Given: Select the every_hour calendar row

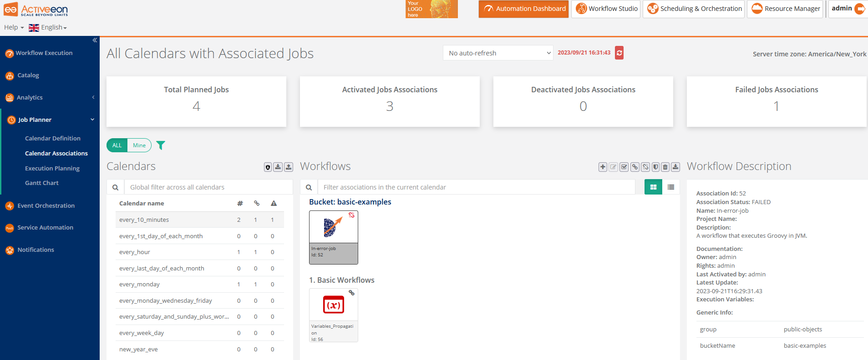Looking at the screenshot, I should [x=200, y=252].
